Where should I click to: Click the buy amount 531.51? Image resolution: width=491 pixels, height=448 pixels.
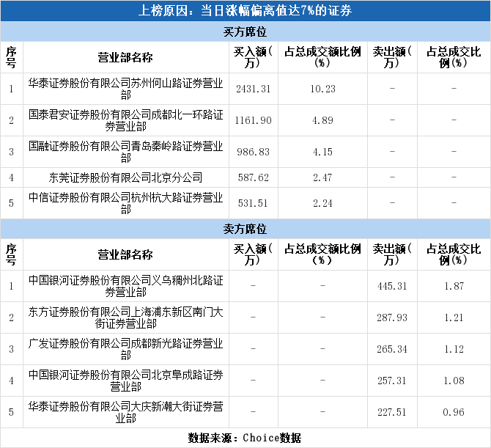coord(253,203)
